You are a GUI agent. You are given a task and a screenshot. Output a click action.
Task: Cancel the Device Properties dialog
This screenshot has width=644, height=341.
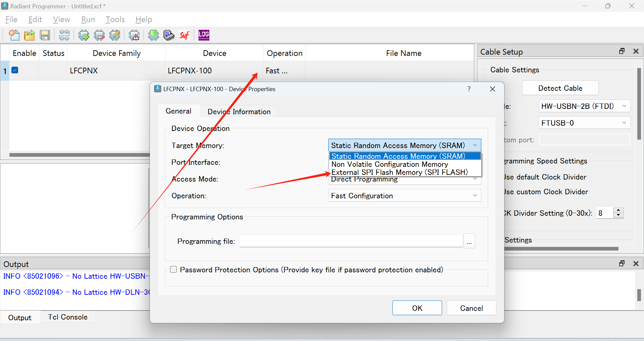click(x=472, y=308)
